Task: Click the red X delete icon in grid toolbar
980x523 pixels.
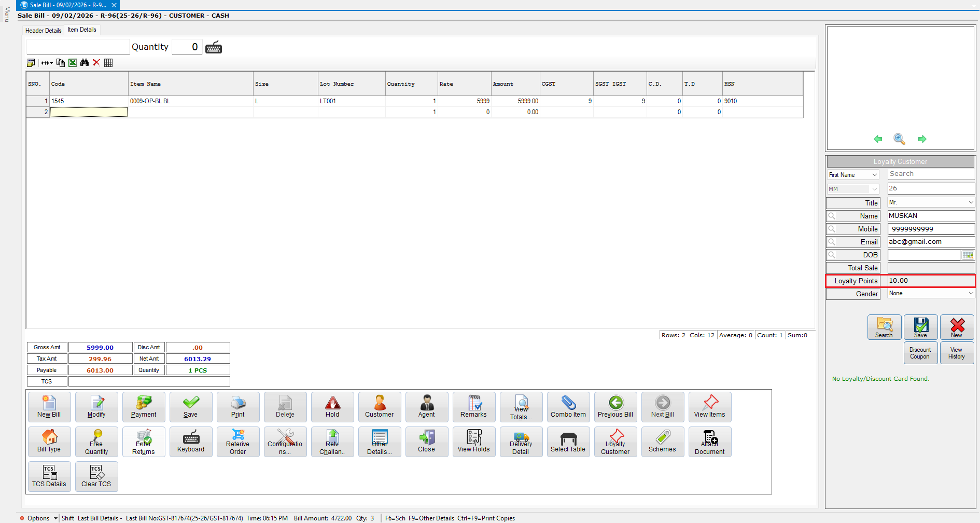Action: point(96,63)
